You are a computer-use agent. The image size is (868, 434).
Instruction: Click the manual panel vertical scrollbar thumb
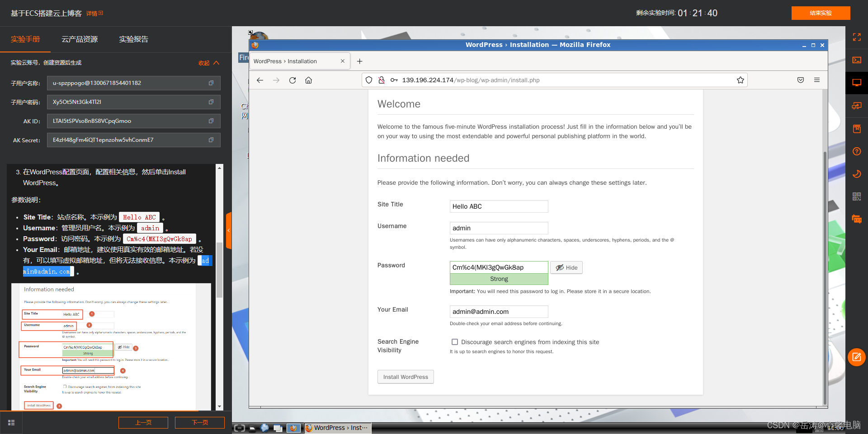coord(219,270)
